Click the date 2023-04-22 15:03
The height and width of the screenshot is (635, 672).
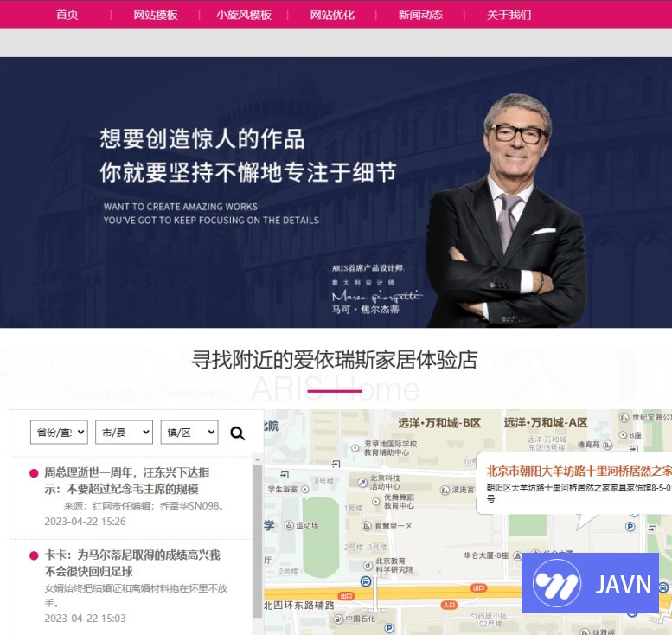click(86, 619)
